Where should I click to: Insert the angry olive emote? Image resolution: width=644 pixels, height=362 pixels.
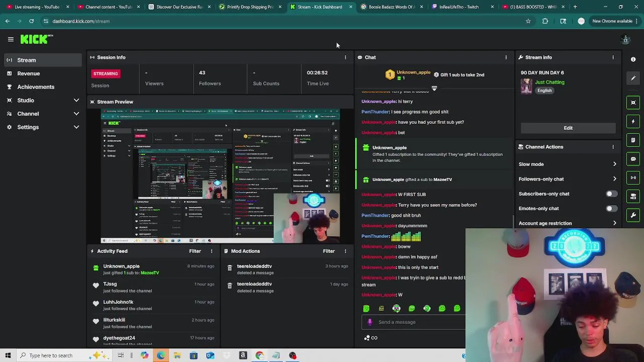(381, 308)
